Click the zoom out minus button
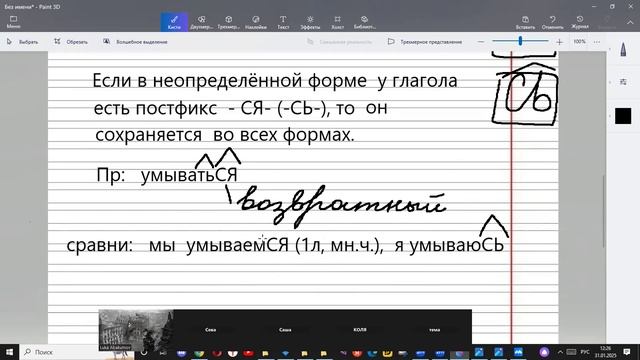This screenshot has height=360, width=640. 481,42
